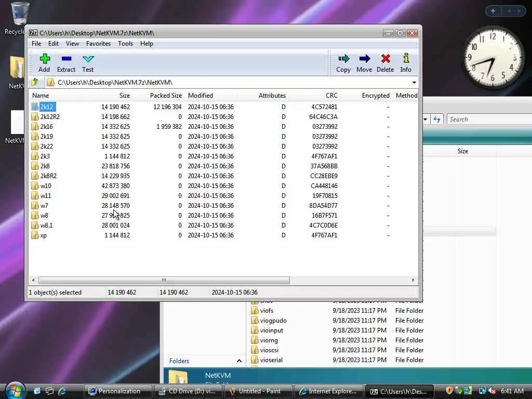This screenshot has height=399, width=532.
Task: Open the File menu
Action: (36, 44)
